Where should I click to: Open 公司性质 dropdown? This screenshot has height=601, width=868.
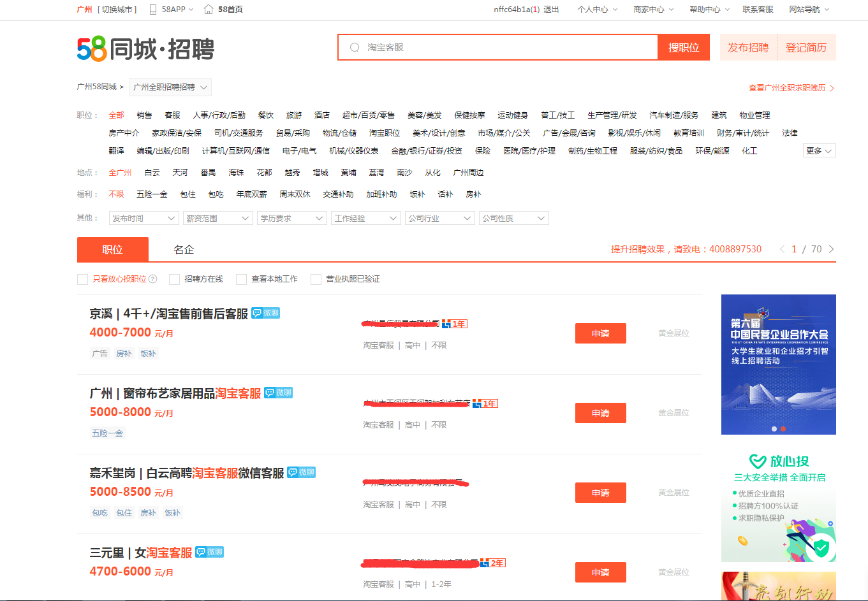pos(514,218)
